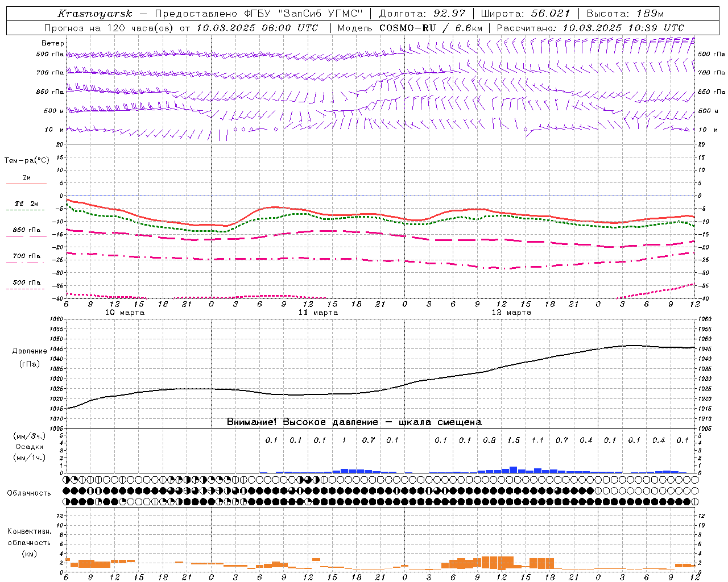Click the 'Td 2м' dew point legend entry

pos(26,203)
